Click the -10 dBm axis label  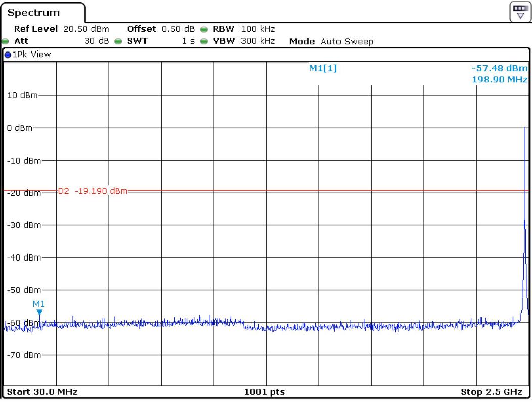coord(24,161)
